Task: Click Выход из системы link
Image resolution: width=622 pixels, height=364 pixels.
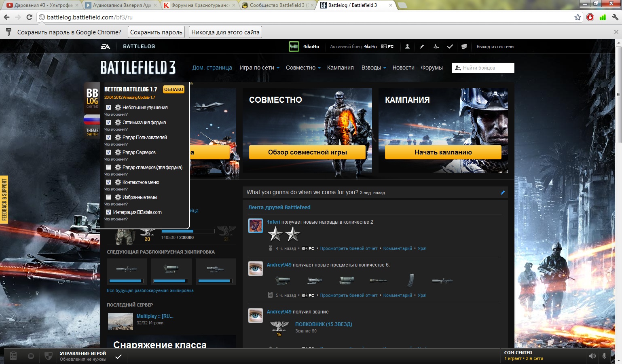Action: coord(495,47)
